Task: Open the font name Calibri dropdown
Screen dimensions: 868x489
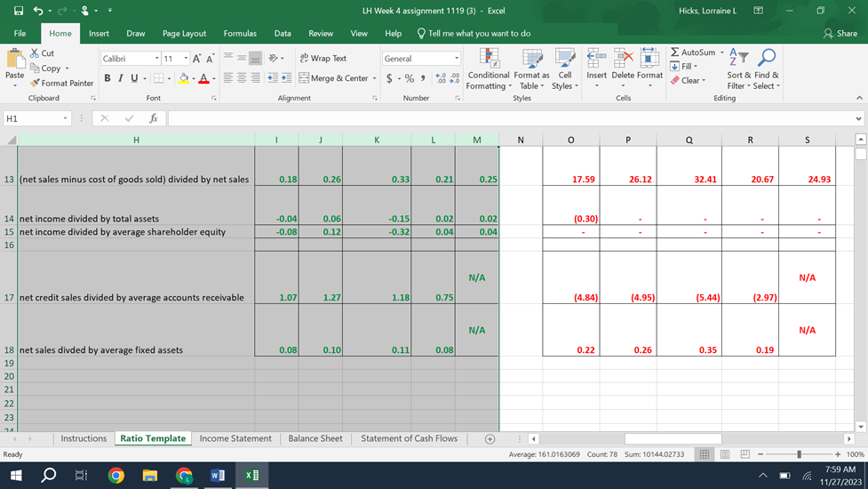Action: click(156, 59)
